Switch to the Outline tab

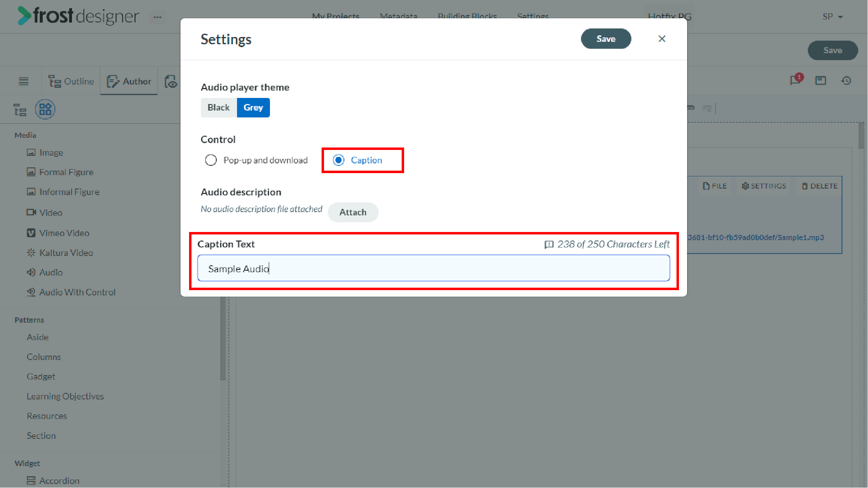[71, 81]
